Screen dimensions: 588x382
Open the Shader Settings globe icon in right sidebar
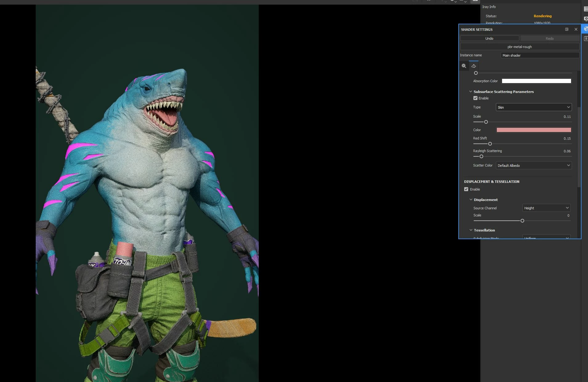point(585,29)
